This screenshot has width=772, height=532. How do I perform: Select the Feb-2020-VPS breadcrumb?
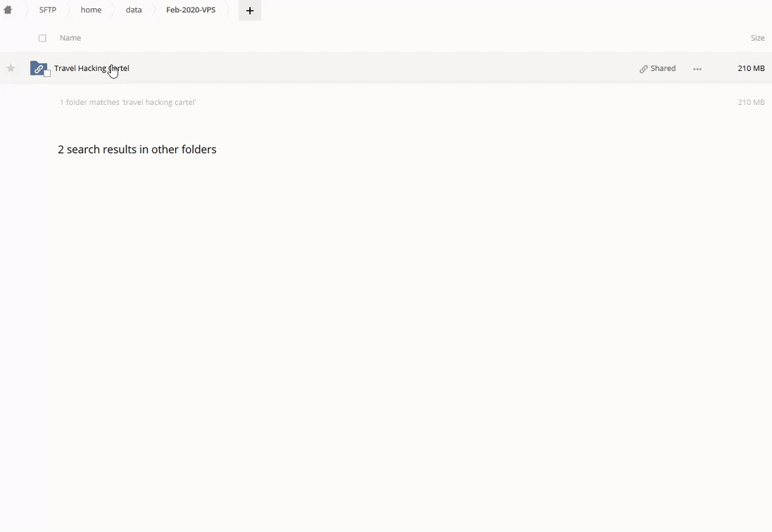[191, 10]
